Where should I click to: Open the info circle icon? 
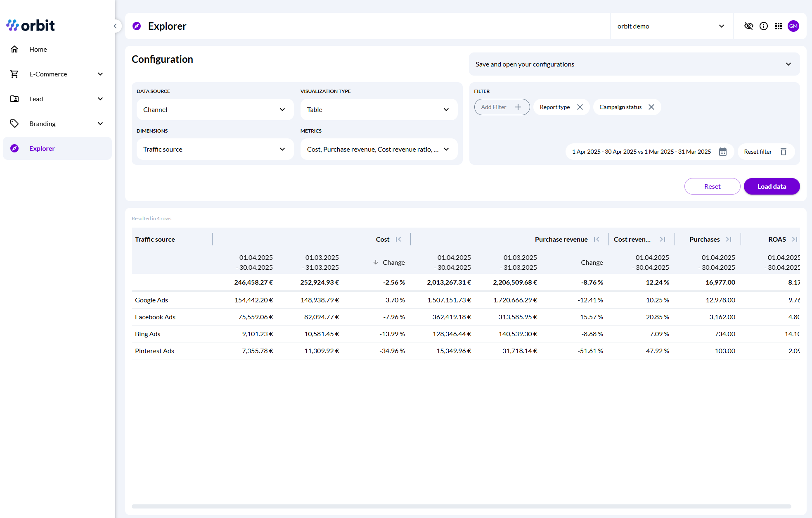click(764, 26)
